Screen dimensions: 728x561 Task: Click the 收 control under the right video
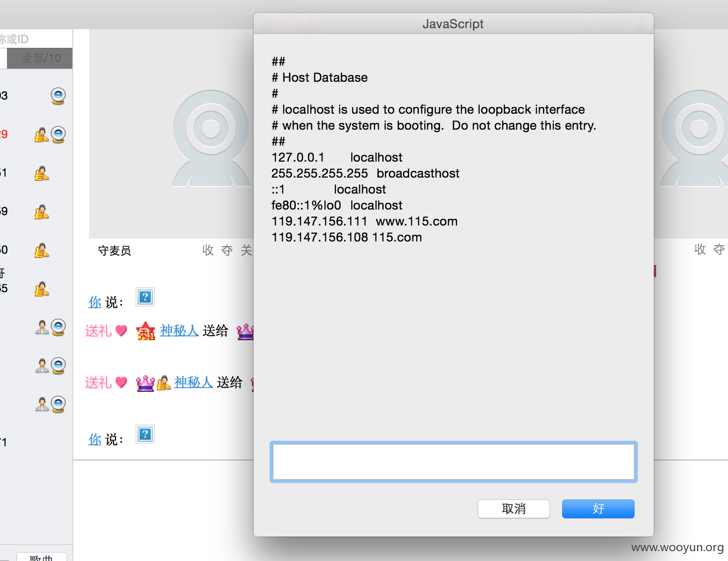click(700, 249)
